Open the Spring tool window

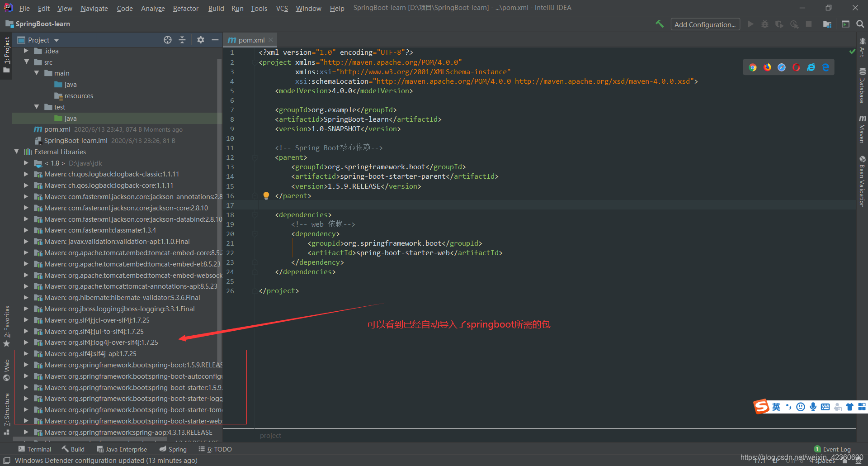tap(173, 449)
